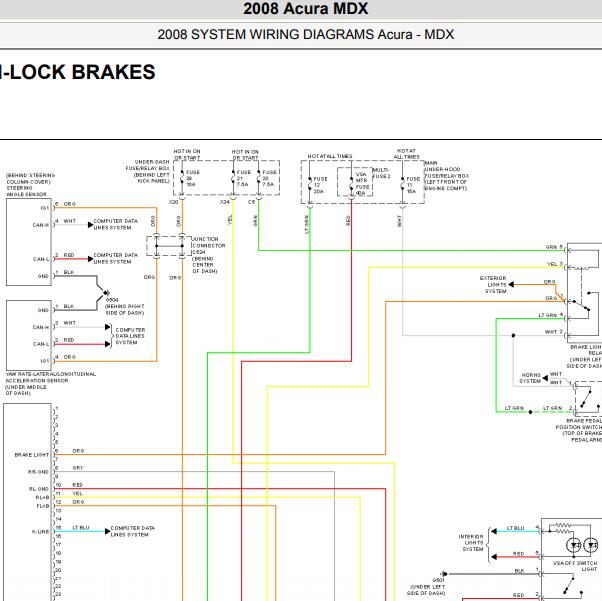Click 'JUNCTION CONNECTOR C524' label
602x601 pixels.
coord(208,245)
